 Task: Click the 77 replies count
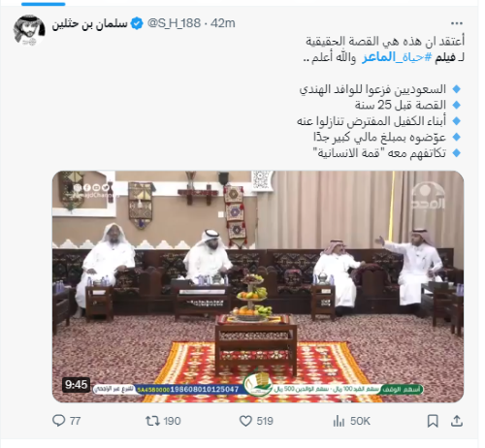[x=75, y=421]
